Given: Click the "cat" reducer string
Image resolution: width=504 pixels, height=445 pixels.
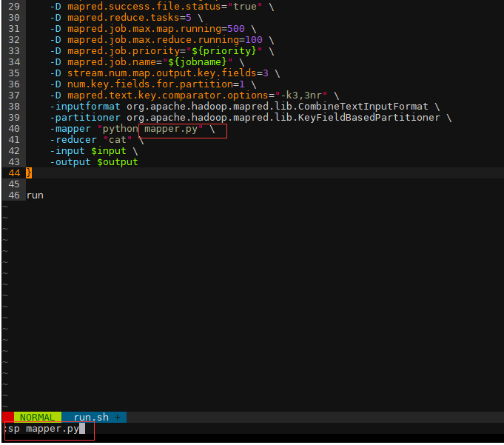Looking at the screenshot, I should pyautogui.click(x=118, y=140).
